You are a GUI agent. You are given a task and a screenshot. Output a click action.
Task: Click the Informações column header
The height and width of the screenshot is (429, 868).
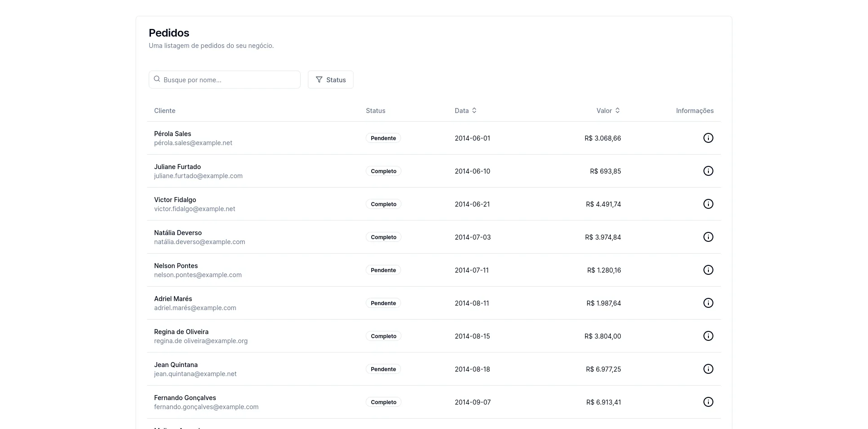695,111
